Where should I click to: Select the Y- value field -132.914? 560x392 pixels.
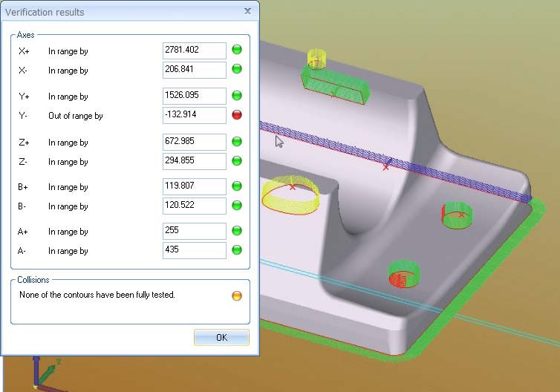pos(194,115)
